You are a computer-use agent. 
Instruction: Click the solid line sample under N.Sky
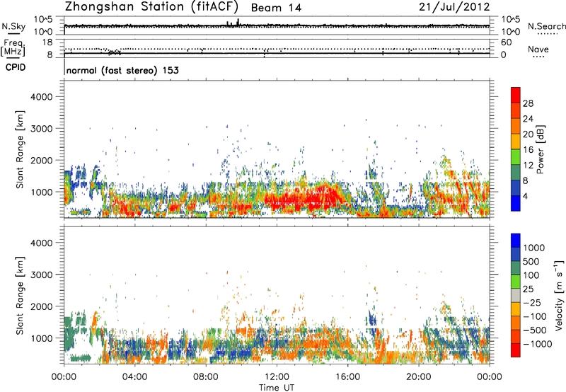(13, 34)
